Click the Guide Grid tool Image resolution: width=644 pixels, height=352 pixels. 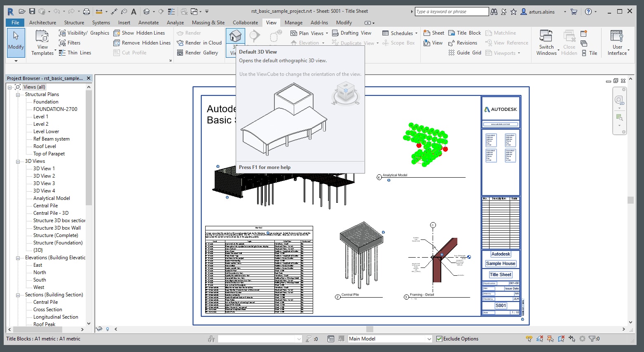(x=464, y=53)
